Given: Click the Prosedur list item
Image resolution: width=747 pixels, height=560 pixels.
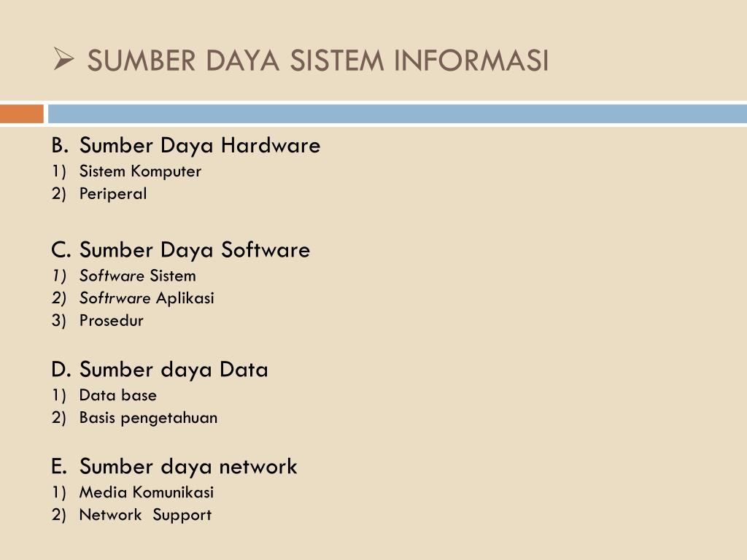Looking at the screenshot, I should pos(112,321).
